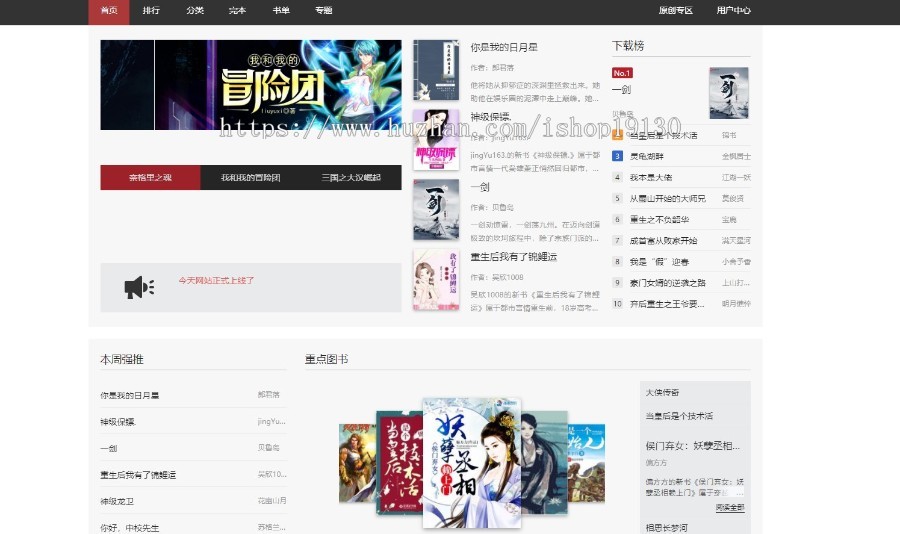Open 我是"假"迎春 ranked eighth
The height and width of the screenshot is (534, 900).
pyautogui.click(x=659, y=262)
